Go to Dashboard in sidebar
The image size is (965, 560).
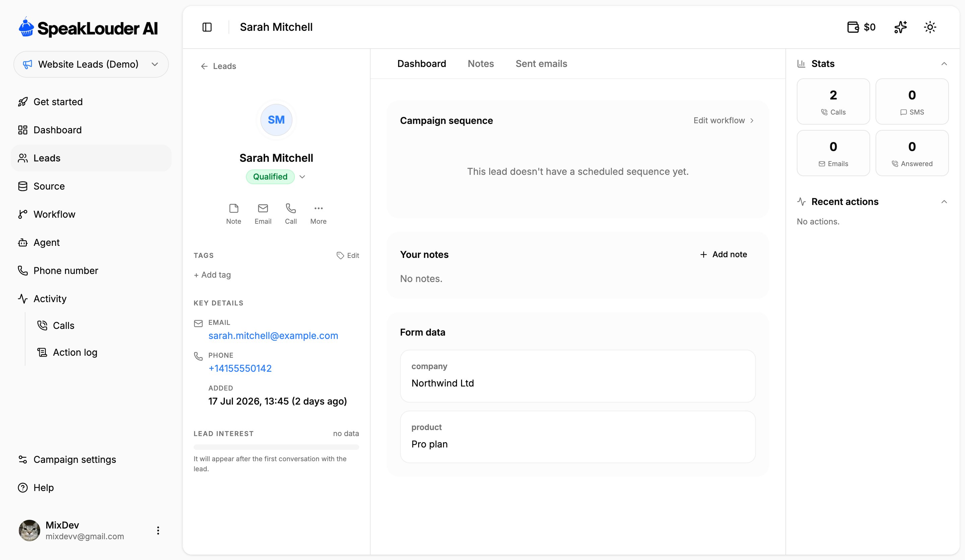(91, 130)
